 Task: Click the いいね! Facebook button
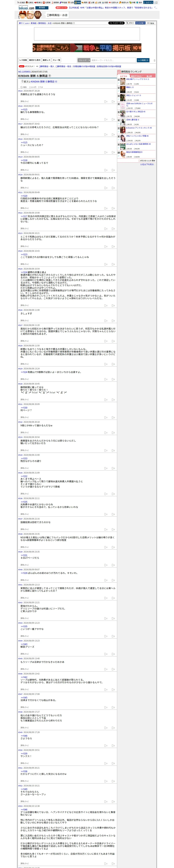coord(140,23)
